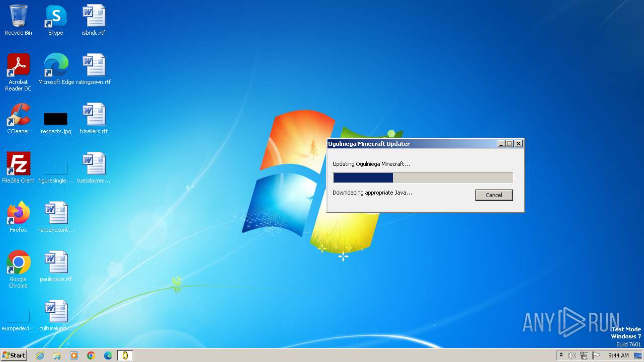644x362 pixels.
Task: Open the volume control tray icon
Action: [x=572, y=355]
